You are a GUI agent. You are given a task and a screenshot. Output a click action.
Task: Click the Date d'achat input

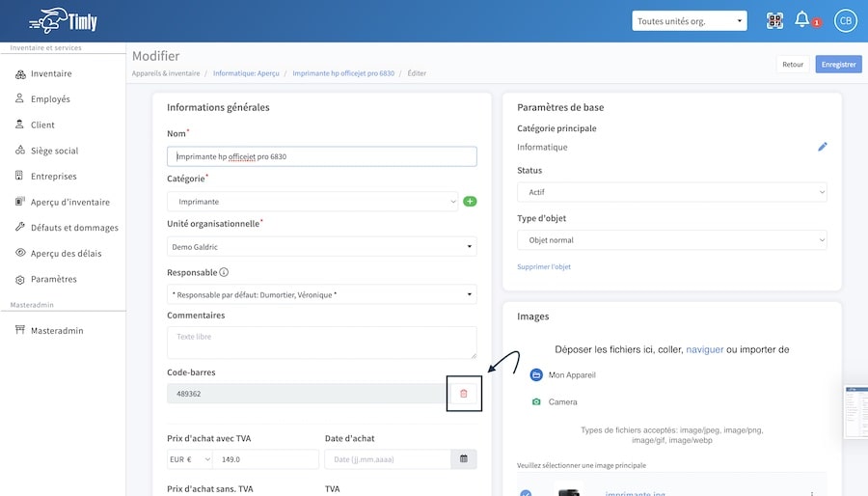(x=388, y=459)
